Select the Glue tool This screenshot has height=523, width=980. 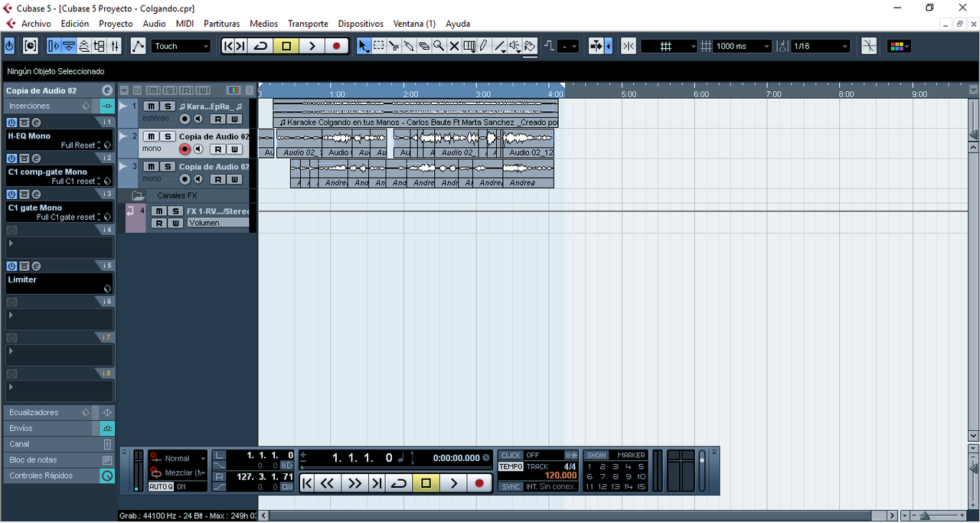[x=410, y=46]
